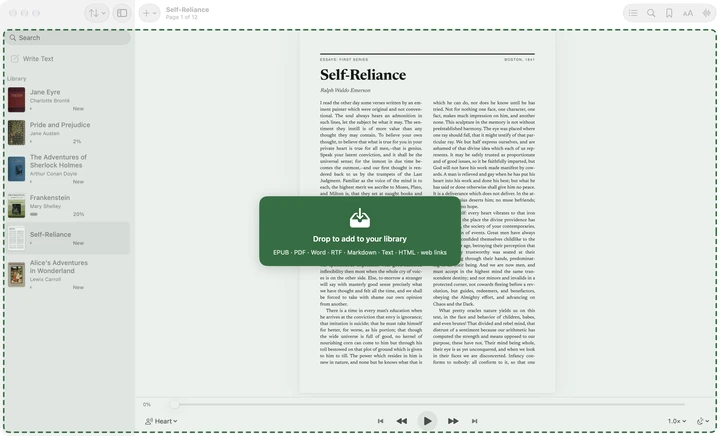Click the drop tray icon in overlay
Image resolution: width=720 pixels, height=436 pixels.
click(360, 218)
